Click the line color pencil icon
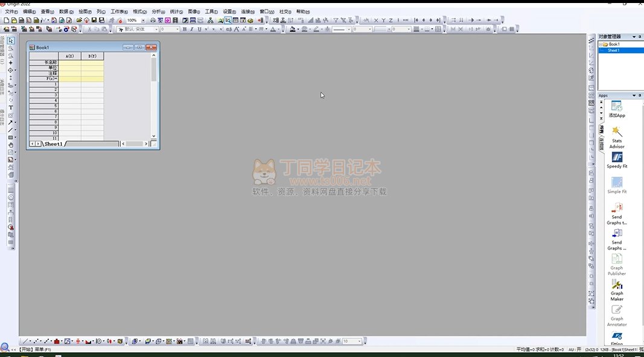Screen dimensions: 644x357 (316, 29)
